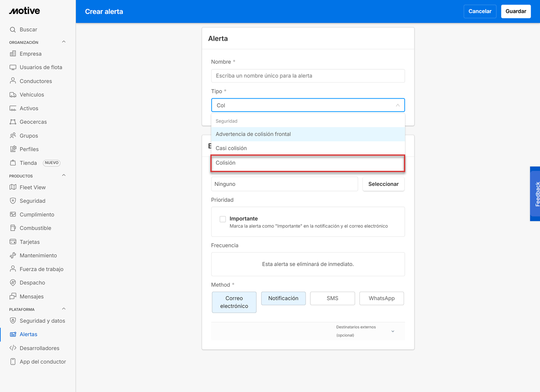
Task: Expand Destinatarios externos section
Action: coord(393,331)
